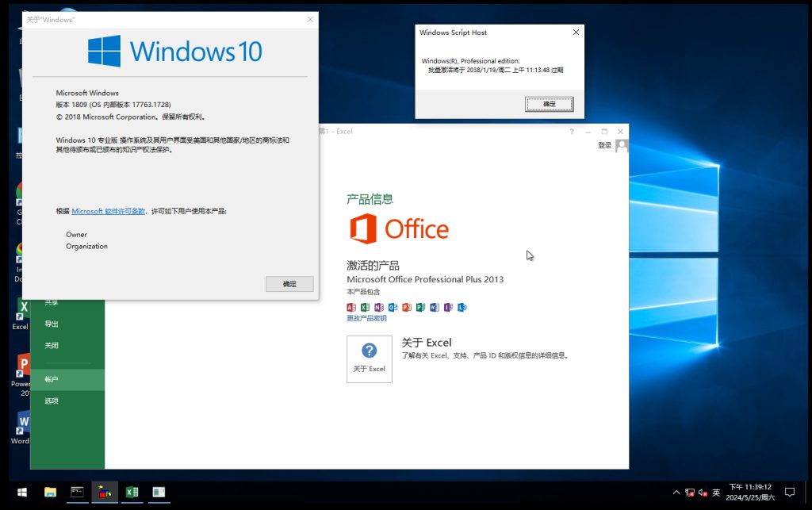This screenshot has width=812, height=510.
Task: Click the 关于 Excel question mark button
Action: tap(369, 359)
